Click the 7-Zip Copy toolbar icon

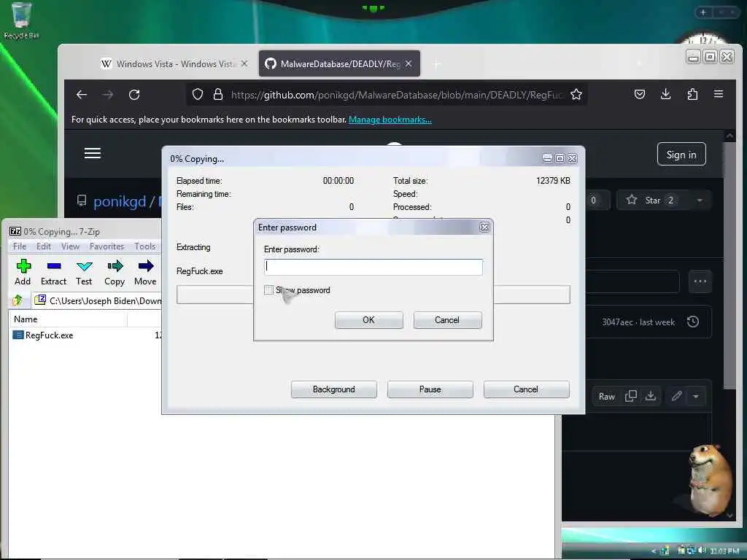(115, 272)
